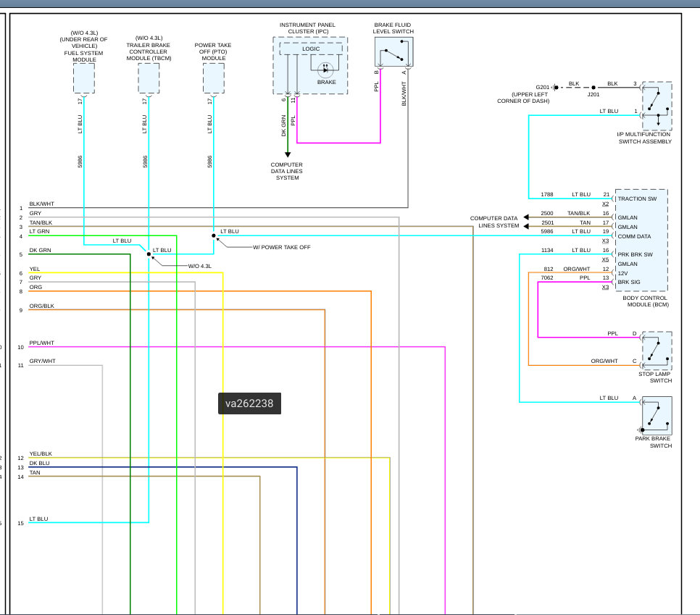Click the BRAKE indicator lamp symbol in IPC
Viewport: 700px width, 615px height.
coord(326,70)
